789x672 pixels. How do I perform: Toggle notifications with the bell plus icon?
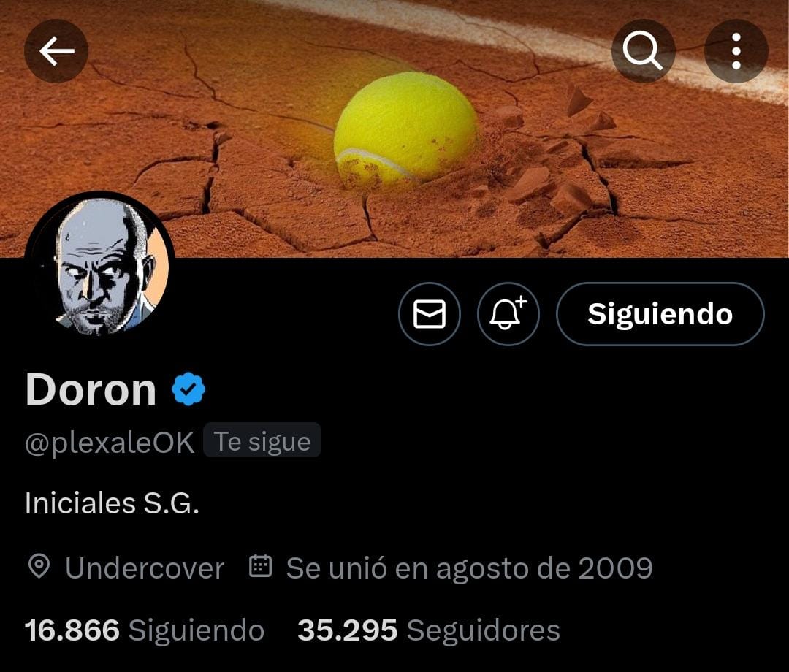[x=508, y=314]
